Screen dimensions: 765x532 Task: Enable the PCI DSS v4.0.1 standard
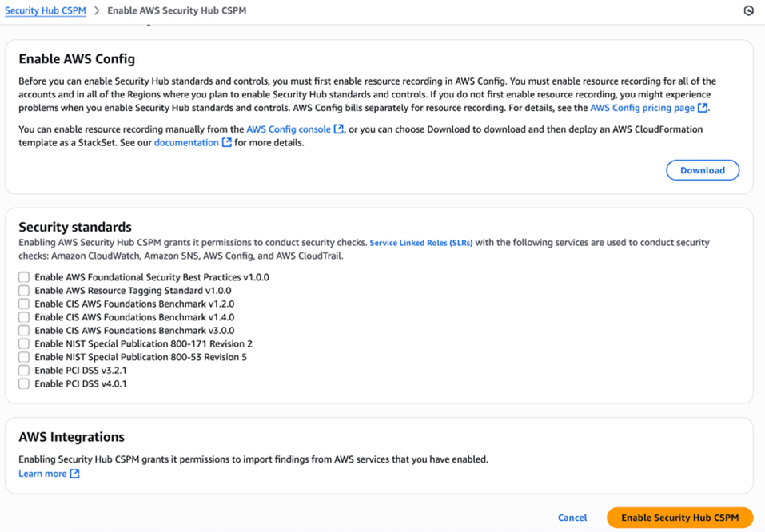pos(23,383)
